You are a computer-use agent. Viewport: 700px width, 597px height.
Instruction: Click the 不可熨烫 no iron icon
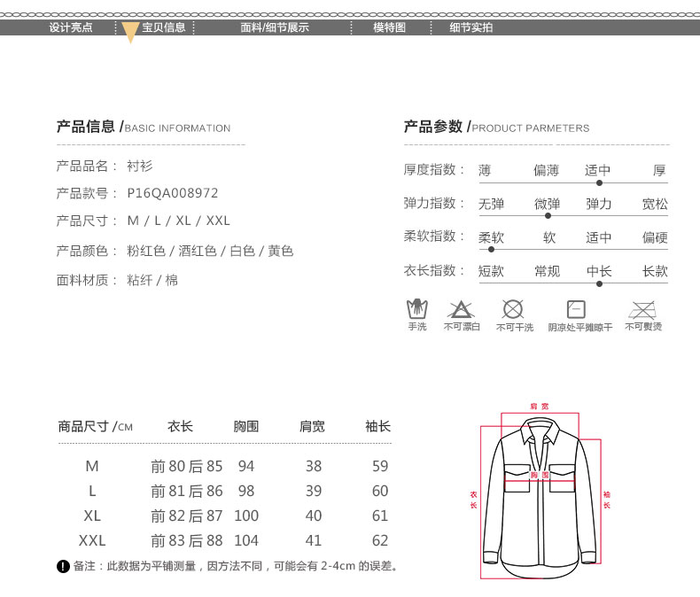642,310
